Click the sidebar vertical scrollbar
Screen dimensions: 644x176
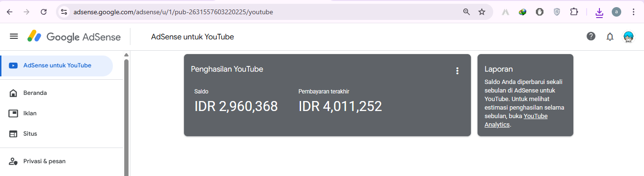pyautogui.click(x=126, y=117)
